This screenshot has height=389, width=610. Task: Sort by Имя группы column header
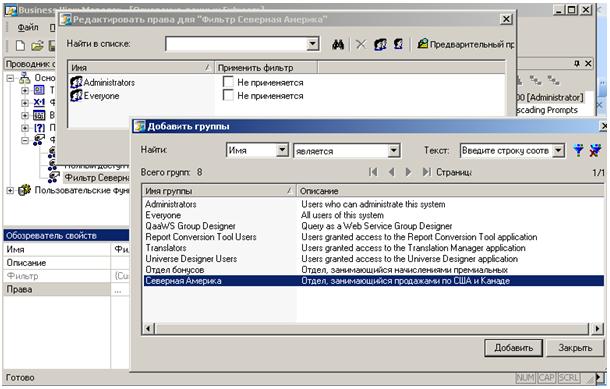click(x=219, y=191)
